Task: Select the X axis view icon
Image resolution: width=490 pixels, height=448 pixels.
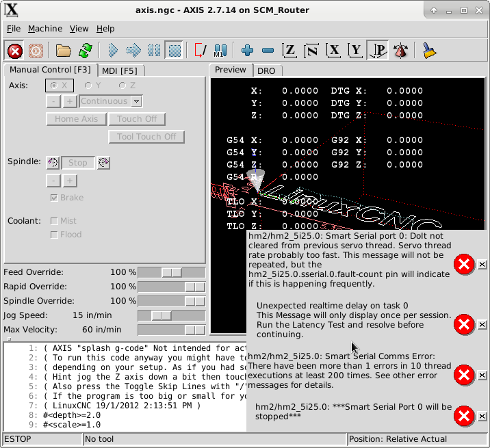Action: (x=334, y=51)
